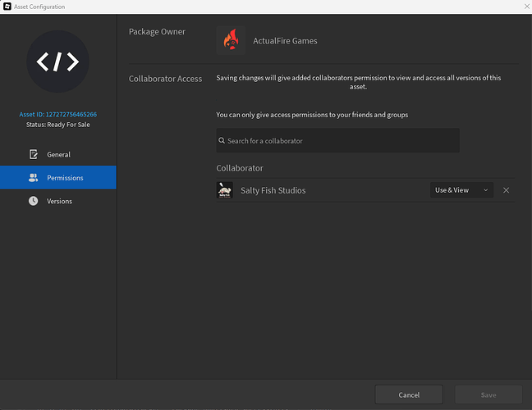Open the General tab

click(x=57, y=154)
